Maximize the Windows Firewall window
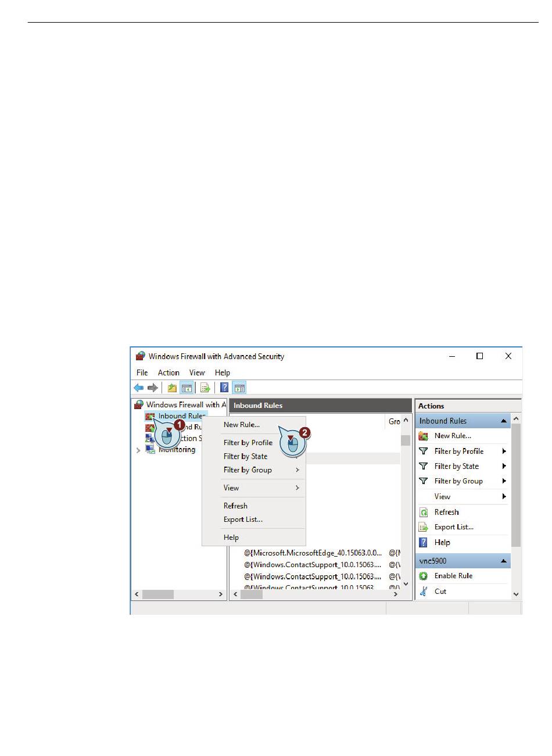Screen dimensions: 552x756 pos(479,356)
